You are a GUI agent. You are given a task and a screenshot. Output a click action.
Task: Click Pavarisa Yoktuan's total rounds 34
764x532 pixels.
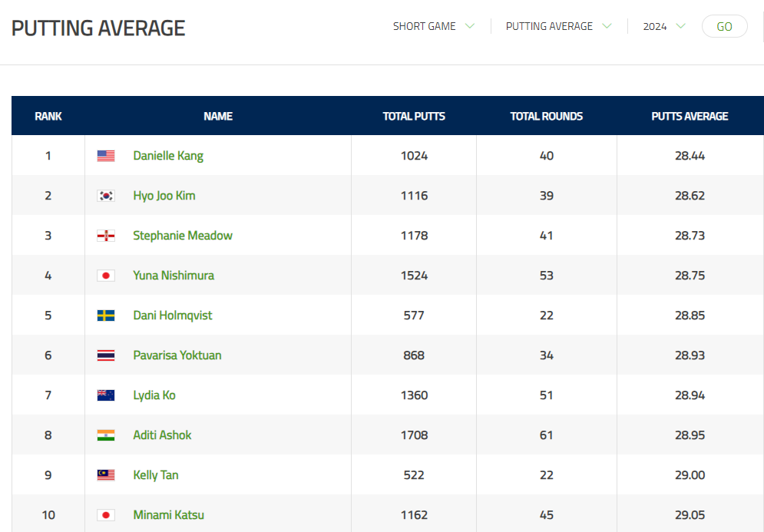pyautogui.click(x=546, y=355)
